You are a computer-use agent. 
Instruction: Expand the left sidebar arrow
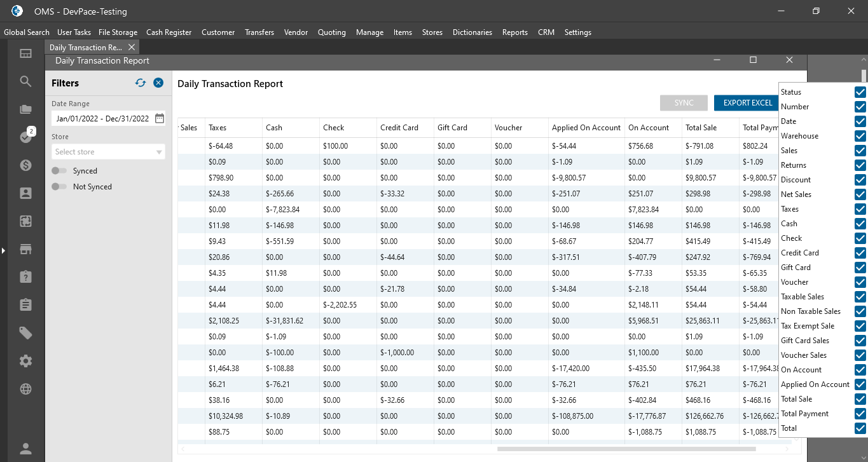pos(3,251)
